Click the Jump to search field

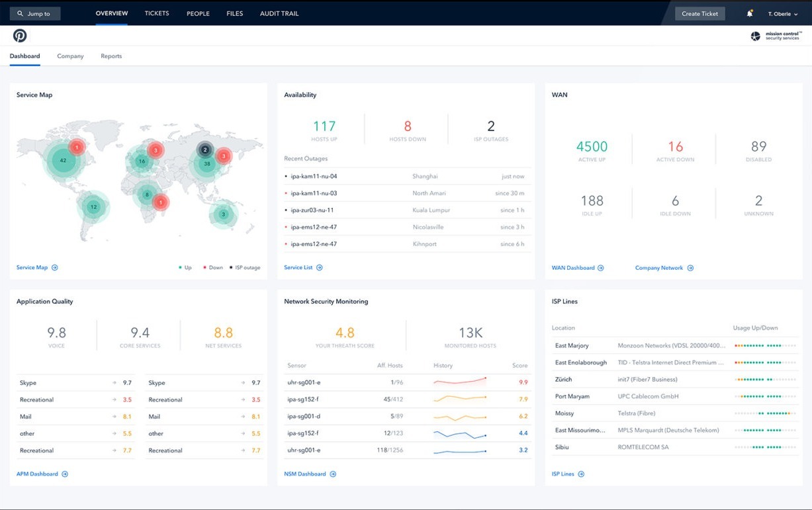(35, 14)
